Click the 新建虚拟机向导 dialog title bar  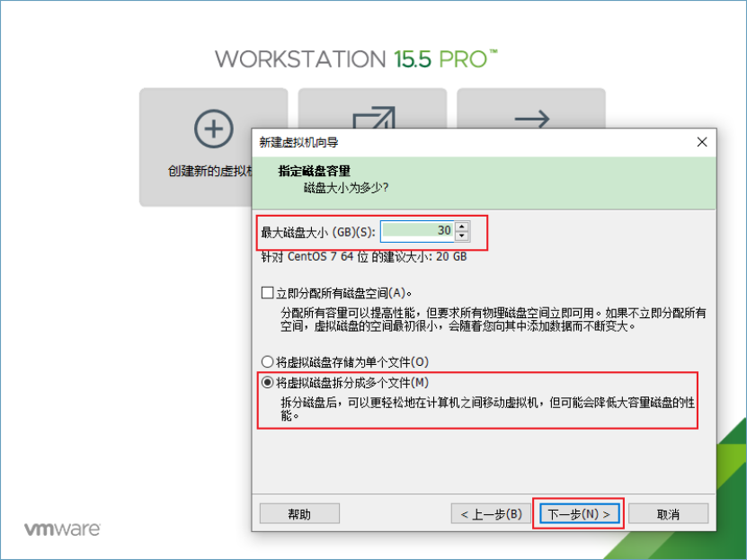pos(476,142)
